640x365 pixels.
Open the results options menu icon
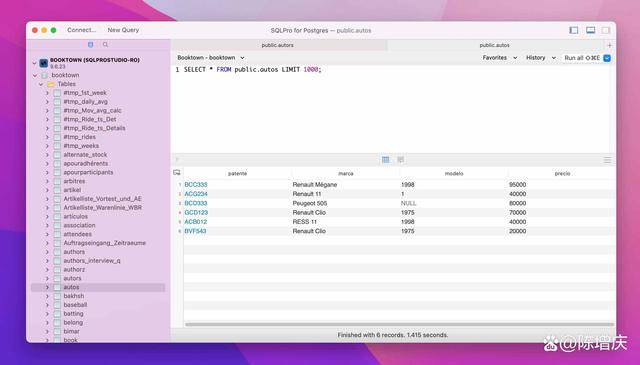click(607, 160)
